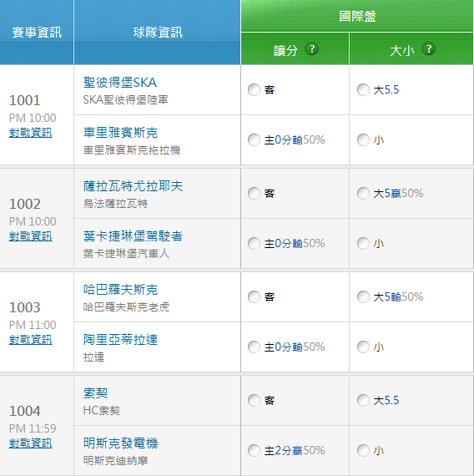Pick 小 radio for match 1004

click(363, 450)
